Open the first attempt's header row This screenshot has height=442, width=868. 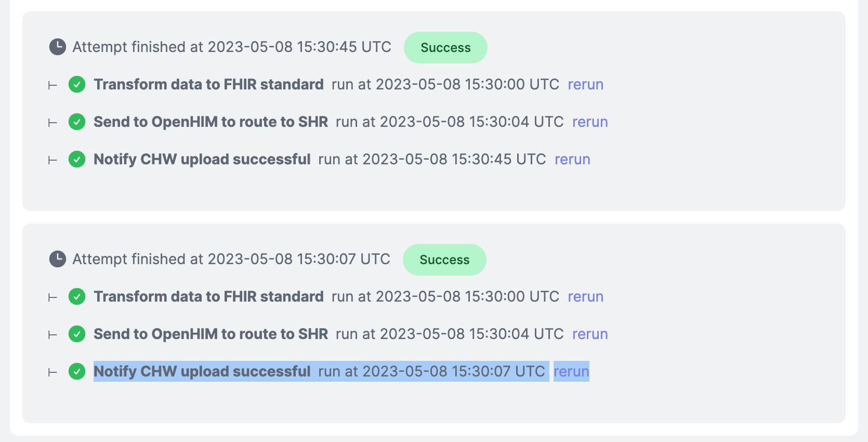(x=231, y=47)
